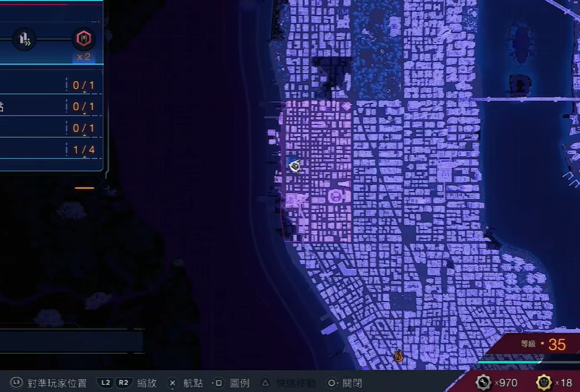Open the map legend 圖例
The width and height of the screenshot is (580, 392).
[240, 383]
